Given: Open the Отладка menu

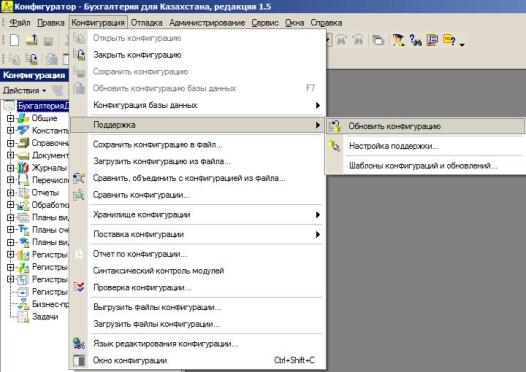Looking at the screenshot, I should click(147, 22).
